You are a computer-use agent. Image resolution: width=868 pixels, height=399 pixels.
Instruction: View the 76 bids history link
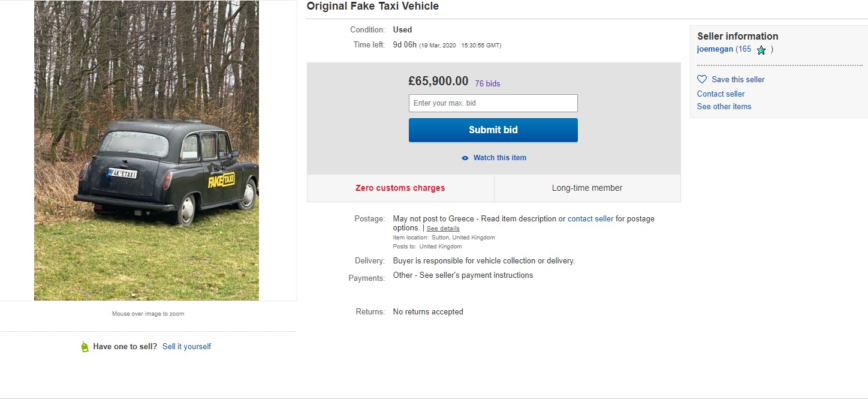[x=487, y=83]
